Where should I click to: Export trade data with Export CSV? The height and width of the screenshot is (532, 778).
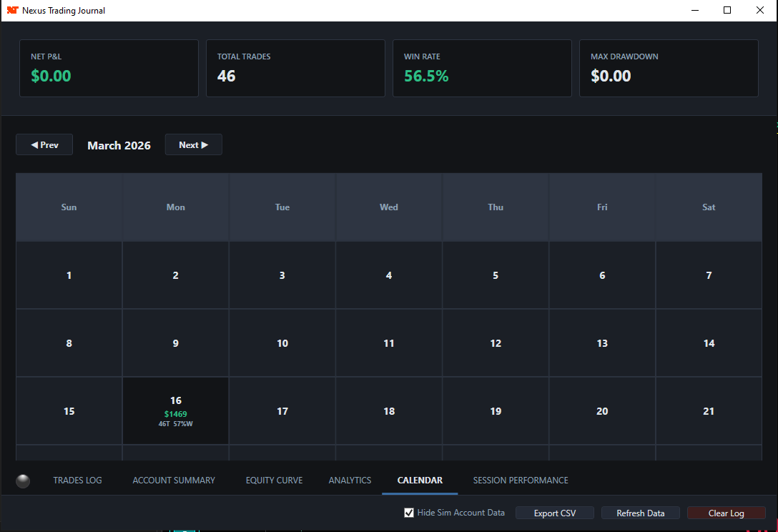554,512
